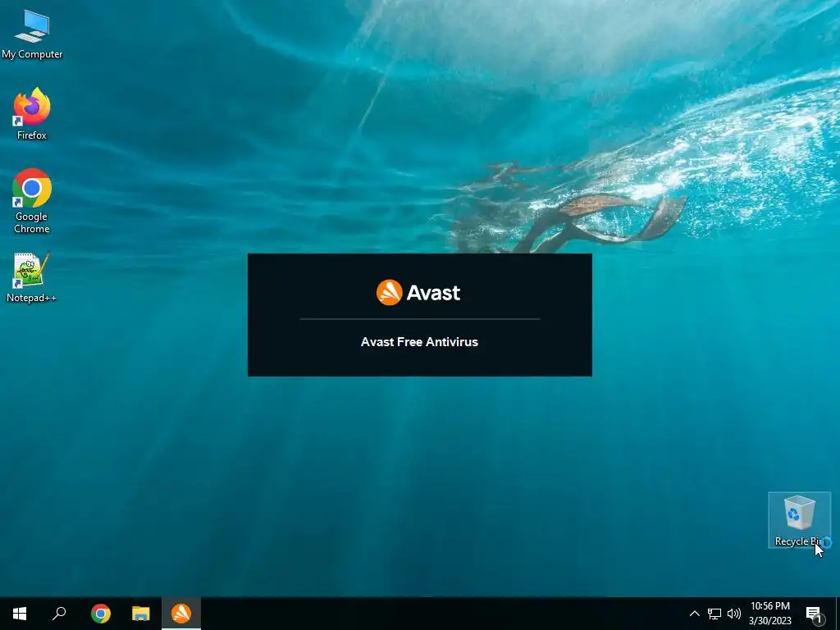Open Chrome from the taskbar
Viewport: 840px width, 630px height.
coord(101,614)
